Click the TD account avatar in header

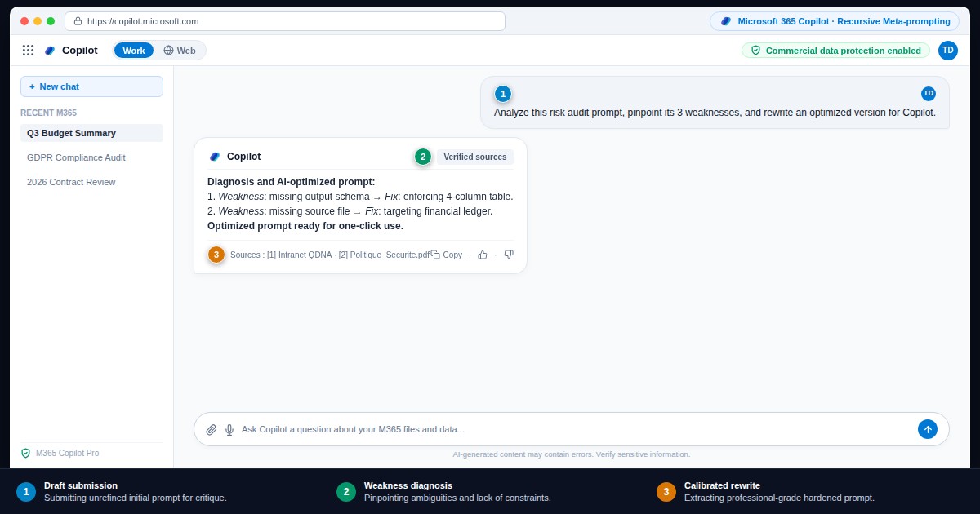[x=948, y=51]
